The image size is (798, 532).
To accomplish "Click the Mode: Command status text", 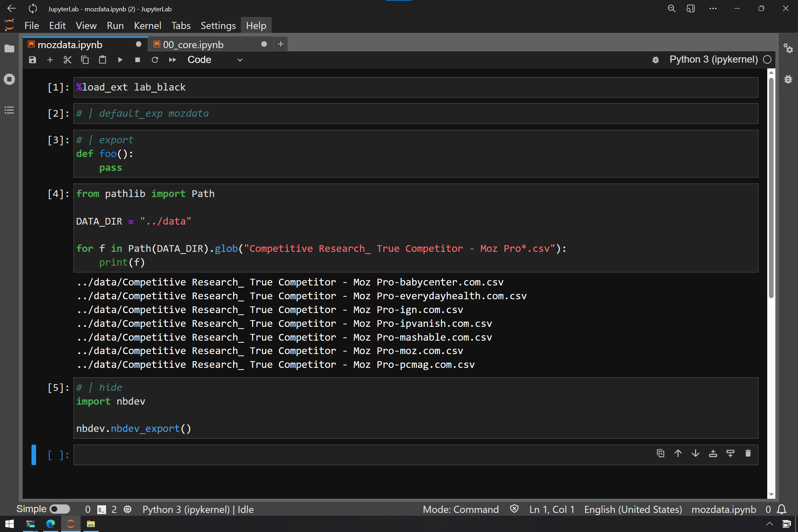I will [461, 509].
